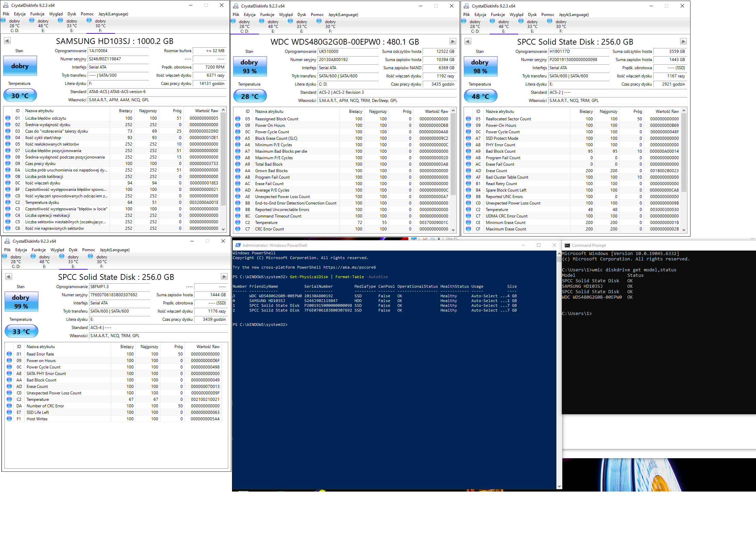756x557 pixels.
Task: Click the 'dobry 93 %' health status button
Action: [x=250, y=66]
